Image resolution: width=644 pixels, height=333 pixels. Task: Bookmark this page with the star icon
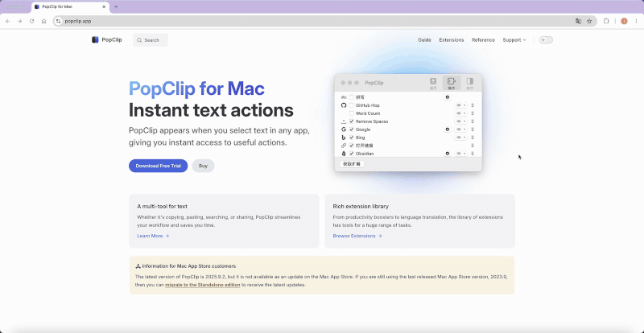click(589, 22)
